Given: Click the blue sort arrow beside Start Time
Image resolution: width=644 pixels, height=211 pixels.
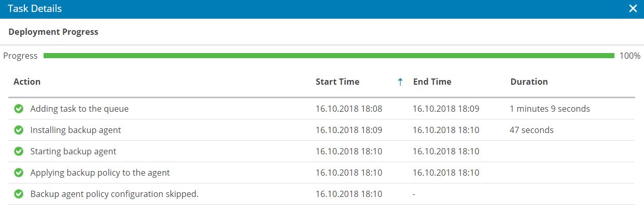Looking at the screenshot, I should point(400,82).
